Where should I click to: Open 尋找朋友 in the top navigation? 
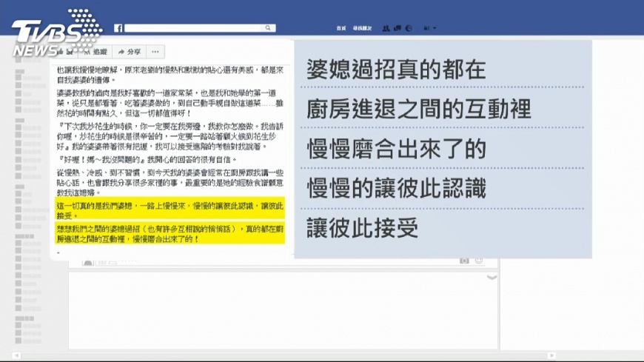click(x=362, y=28)
